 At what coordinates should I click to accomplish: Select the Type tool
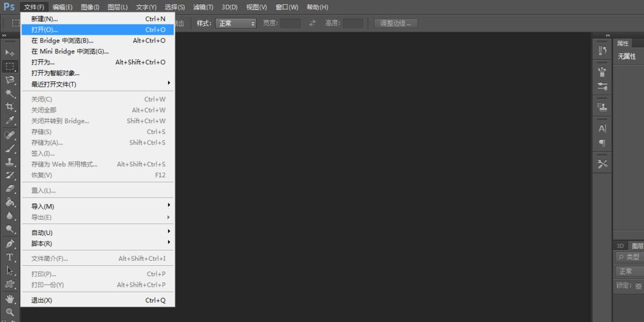click(x=10, y=258)
